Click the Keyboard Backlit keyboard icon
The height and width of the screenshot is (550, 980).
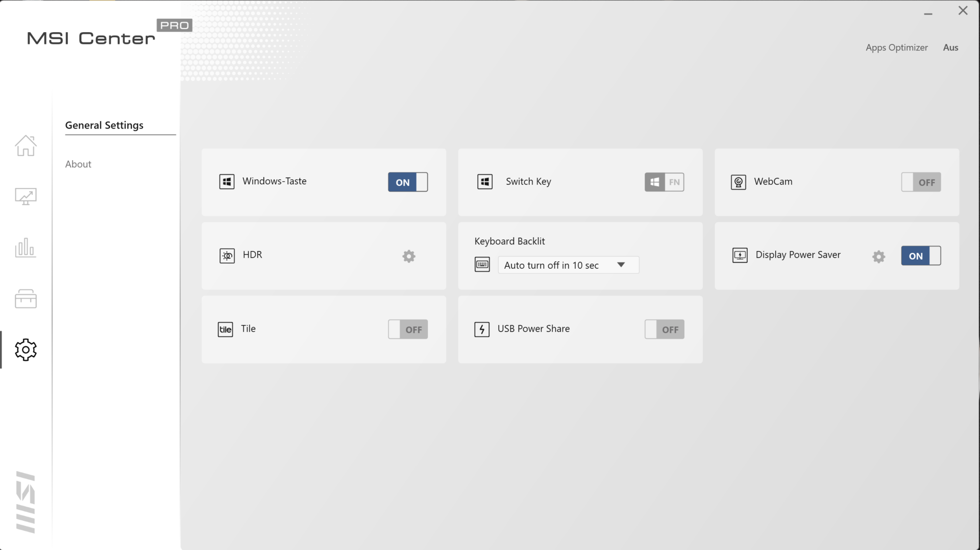(482, 265)
